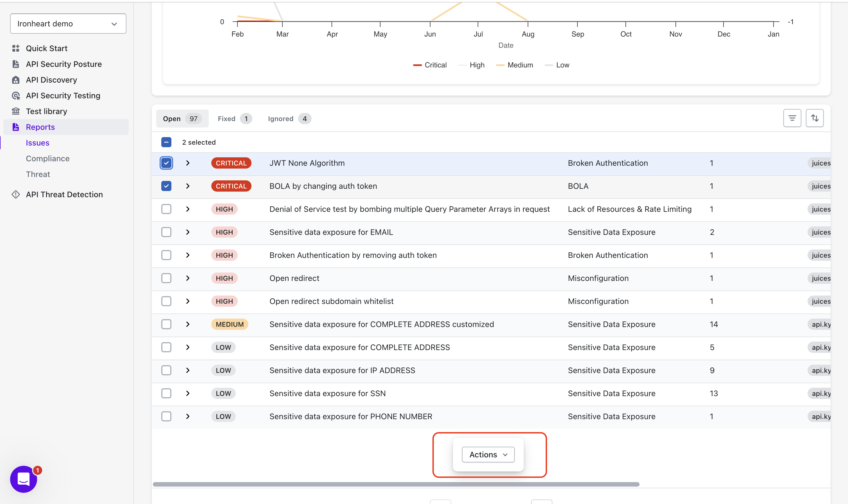848x504 pixels.
Task: Open the Ironheart demo workspace dropdown
Action: click(x=68, y=24)
